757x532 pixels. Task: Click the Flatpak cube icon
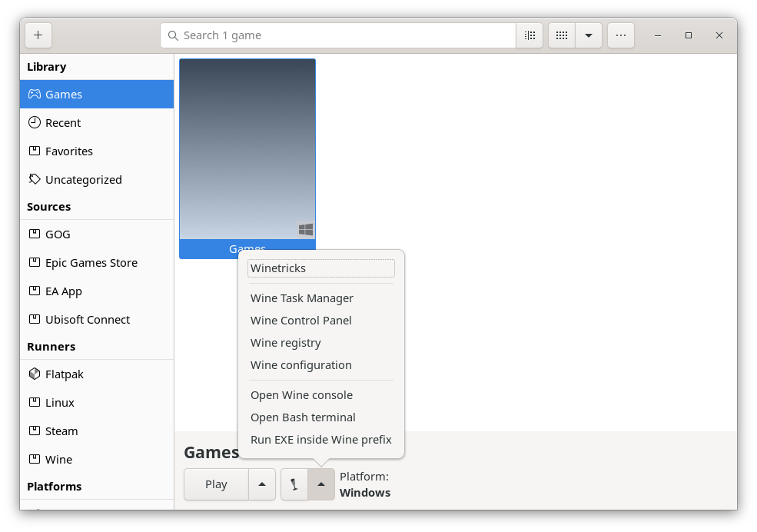[35, 374]
